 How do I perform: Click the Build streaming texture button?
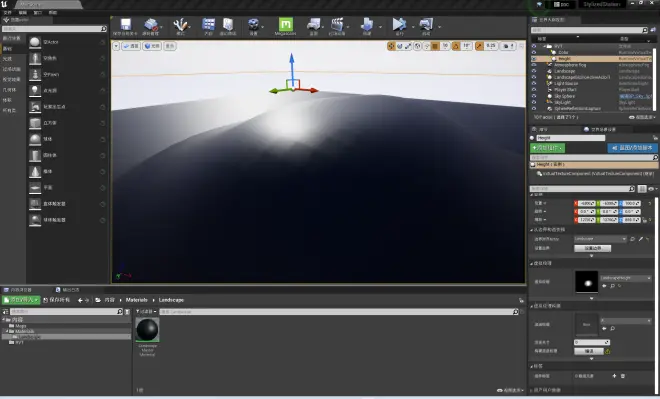589,351
